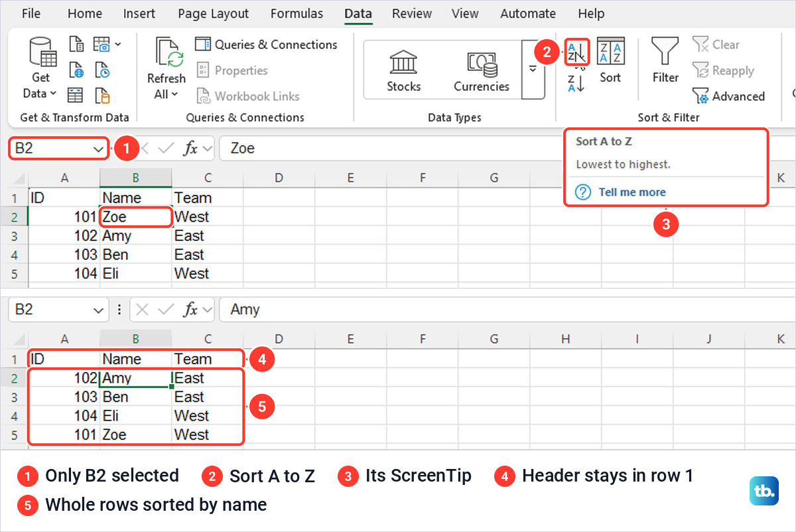Click the Sort Z to A icon

click(576, 84)
